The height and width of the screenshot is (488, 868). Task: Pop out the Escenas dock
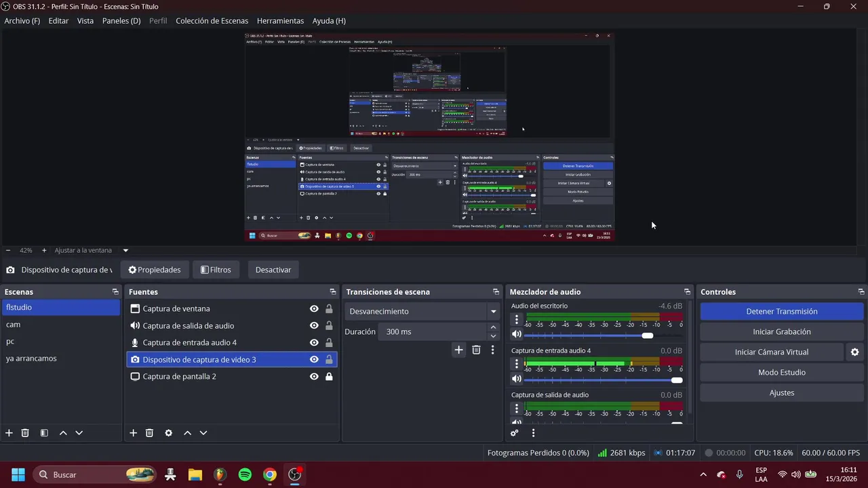(x=115, y=291)
